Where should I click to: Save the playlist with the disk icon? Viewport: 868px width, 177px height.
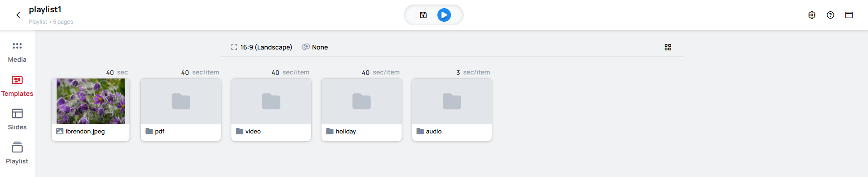[423, 15]
